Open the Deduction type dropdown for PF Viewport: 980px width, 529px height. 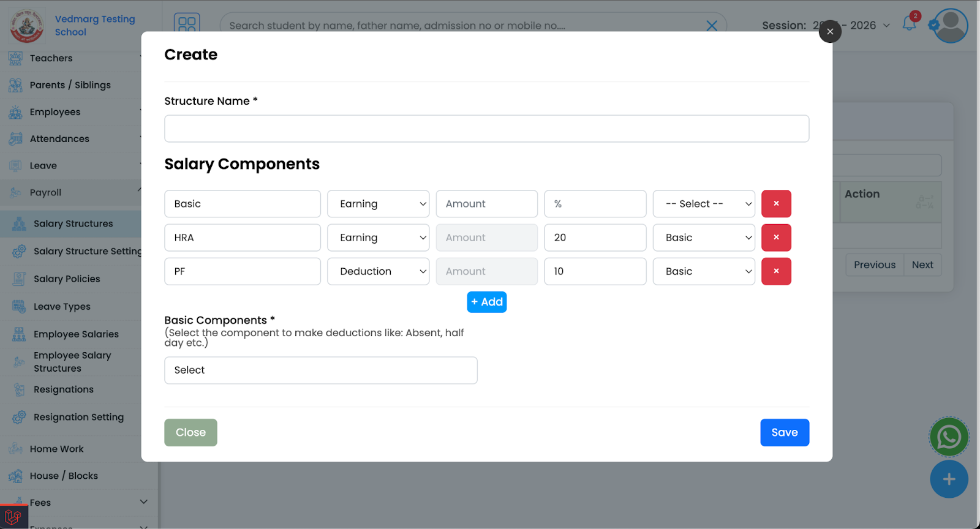tap(379, 271)
